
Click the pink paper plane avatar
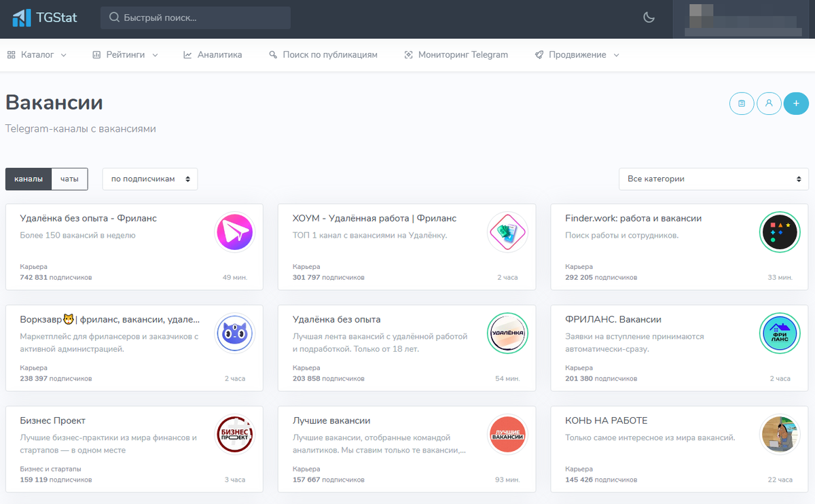[x=234, y=233]
